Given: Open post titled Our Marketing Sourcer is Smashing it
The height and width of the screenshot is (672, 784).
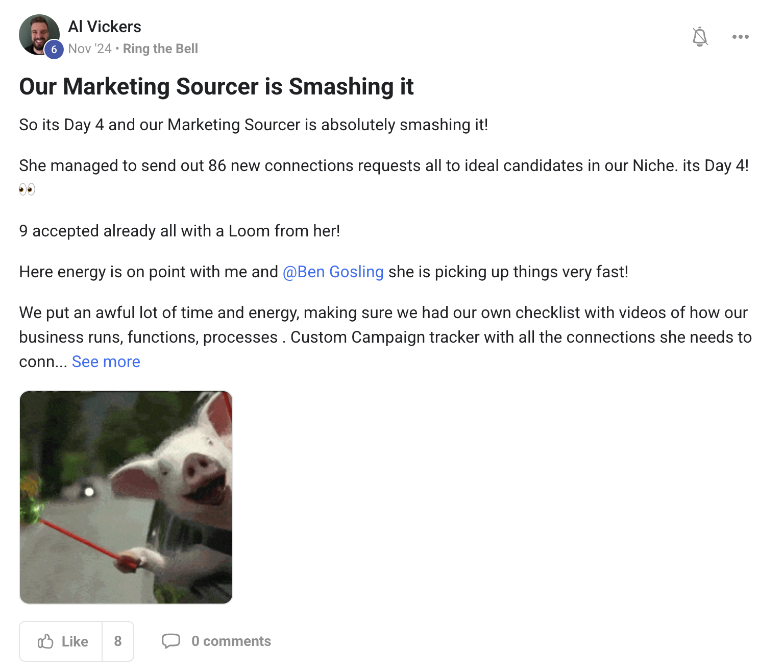Looking at the screenshot, I should (x=216, y=86).
